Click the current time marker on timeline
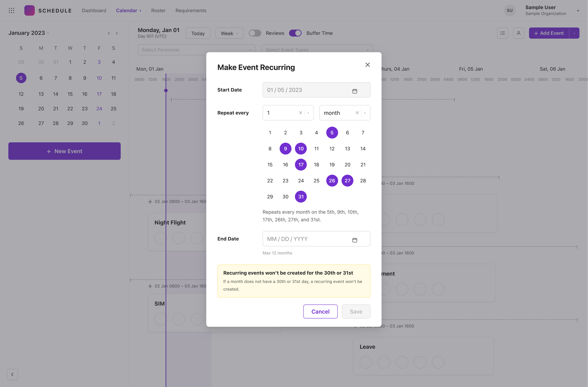Image resolution: width=588 pixels, height=387 pixels. (166, 90)
